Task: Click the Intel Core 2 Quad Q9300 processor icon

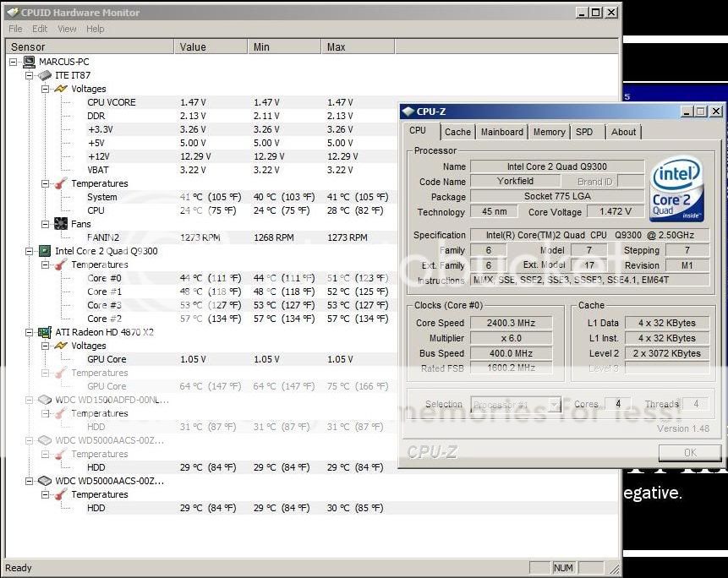Action: pos(44,251)
